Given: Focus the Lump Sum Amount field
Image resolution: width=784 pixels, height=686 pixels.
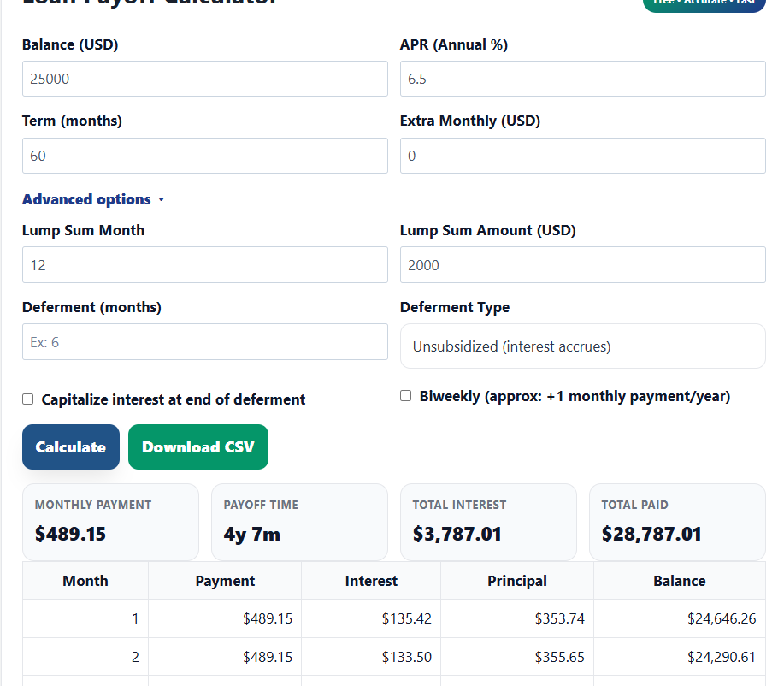Looking at the screenshot, I should point(582,265).
